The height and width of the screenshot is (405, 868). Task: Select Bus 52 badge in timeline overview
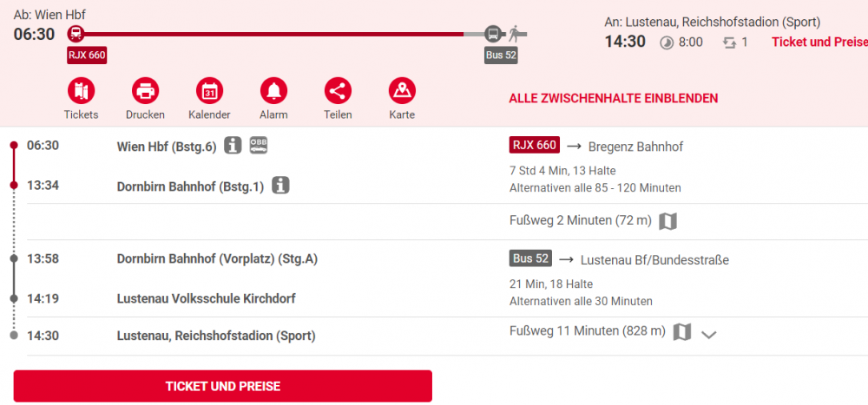pos(501,56)
